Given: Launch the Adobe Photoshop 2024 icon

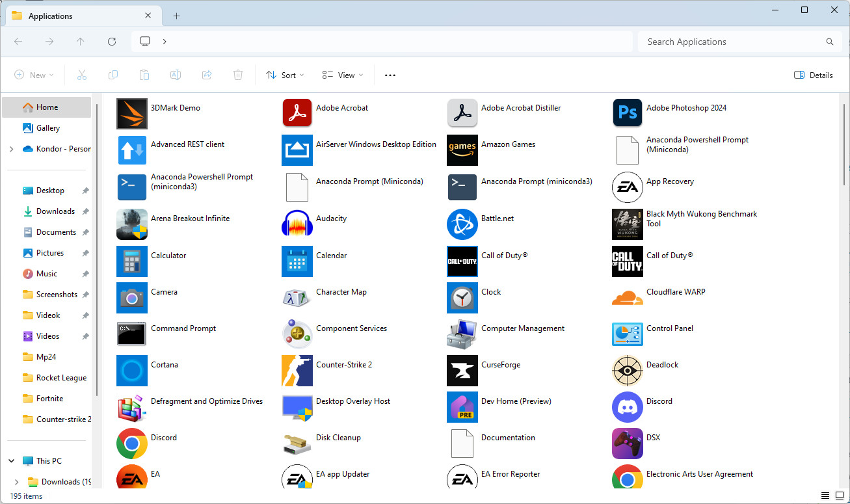Looking at the screenshot, I should pos(628,114).
